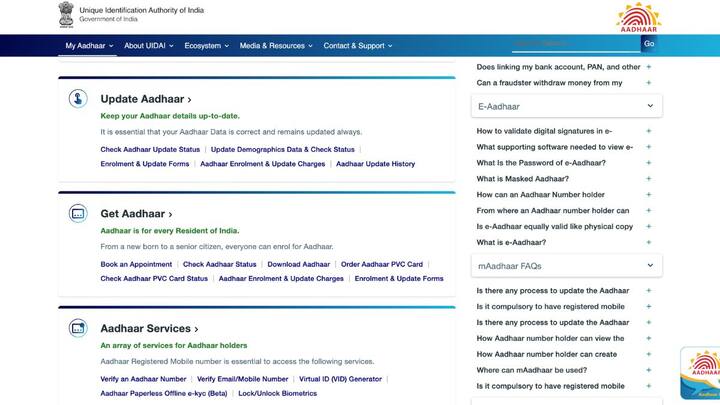Open the Lock/Unlock Biometrics link
The height and width of the screenshot is (405, 720).
click(x=277, y=394)
